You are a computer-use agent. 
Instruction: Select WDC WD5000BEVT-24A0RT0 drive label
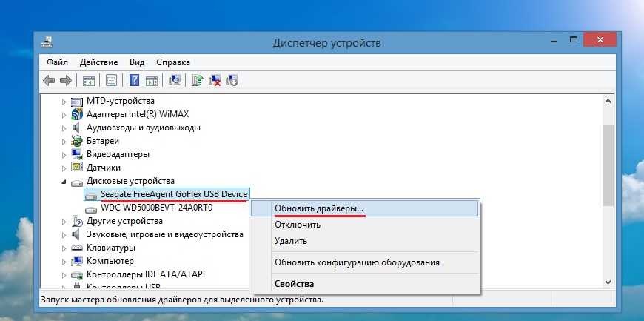tap(156, 208)
